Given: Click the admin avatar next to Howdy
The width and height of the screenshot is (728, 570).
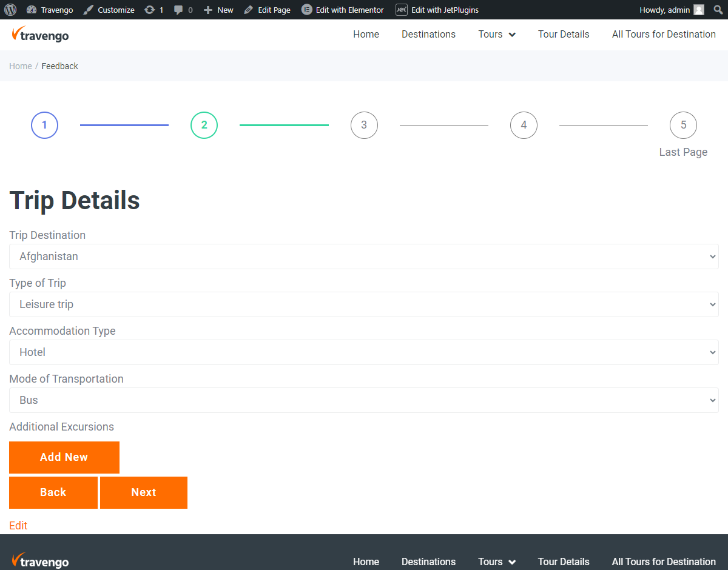Looking at the screenshot, I should pyautogui.click(x=699, y=10).
